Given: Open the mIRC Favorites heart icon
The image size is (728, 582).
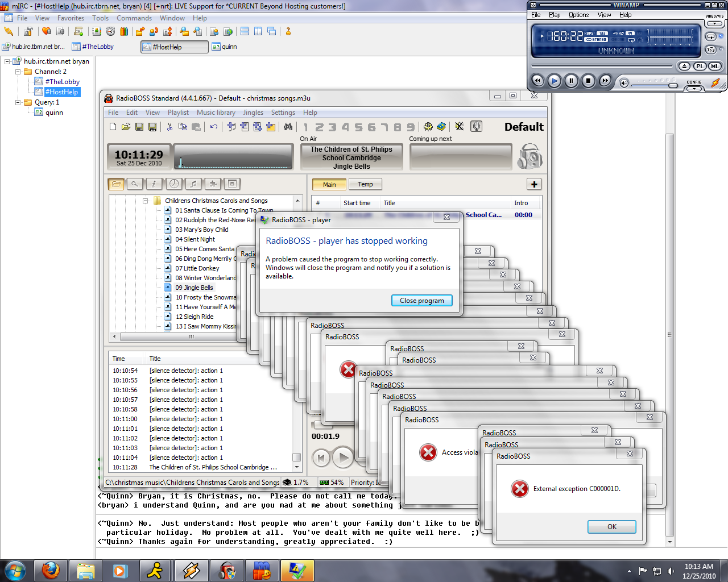Looking at the screenshot, I should pyautogui.click(x=47, y=31).
